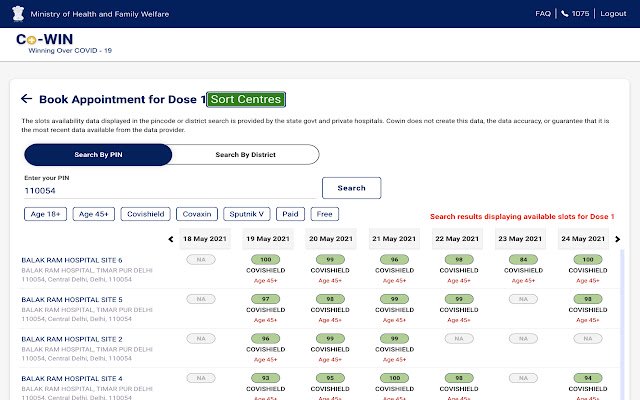The width and height of the screenshot is (640, 400).
Task: Book Site 4 slot 93 on 19 May
Action: tap(266, 378)
